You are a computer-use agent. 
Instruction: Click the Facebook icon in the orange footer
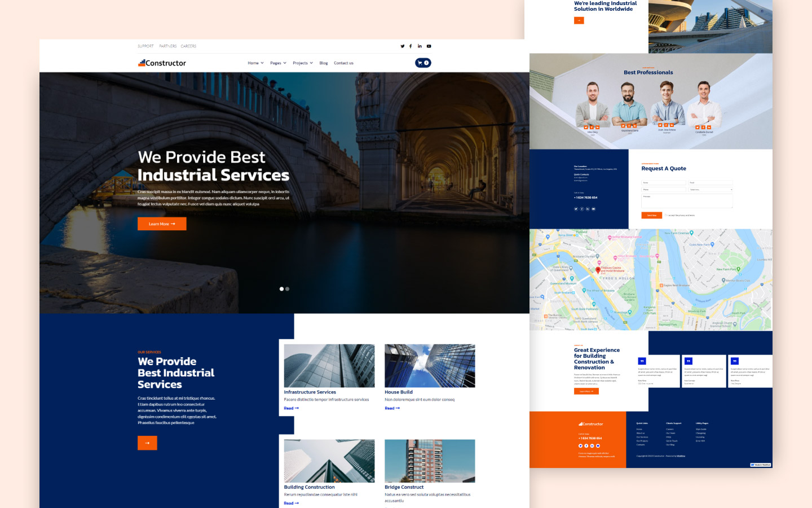(x=586, y=445)
